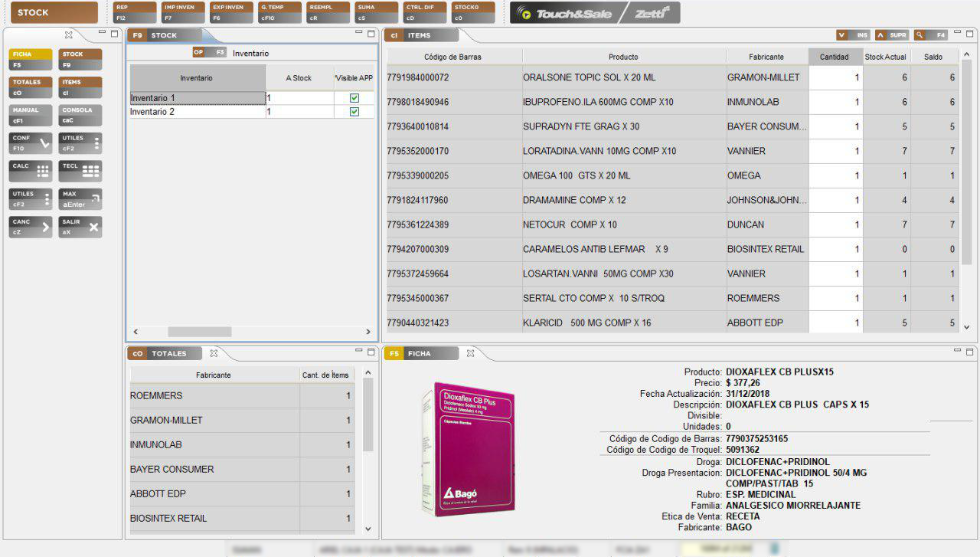980x557 pixels.
Task: Click barcode value 7790375253165 in FICHA
Action: (x=756, y=439)
